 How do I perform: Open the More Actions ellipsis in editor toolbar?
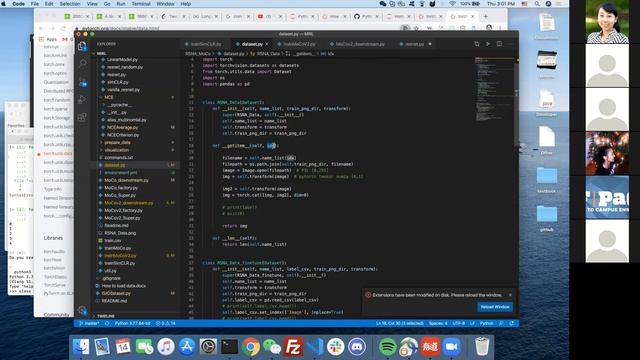(x=510, y=44)
